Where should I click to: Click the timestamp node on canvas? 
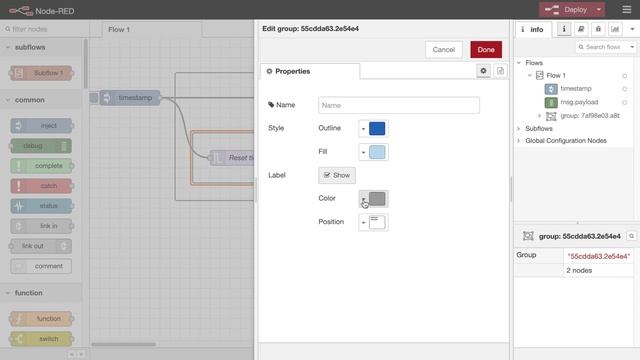(131, 98)
